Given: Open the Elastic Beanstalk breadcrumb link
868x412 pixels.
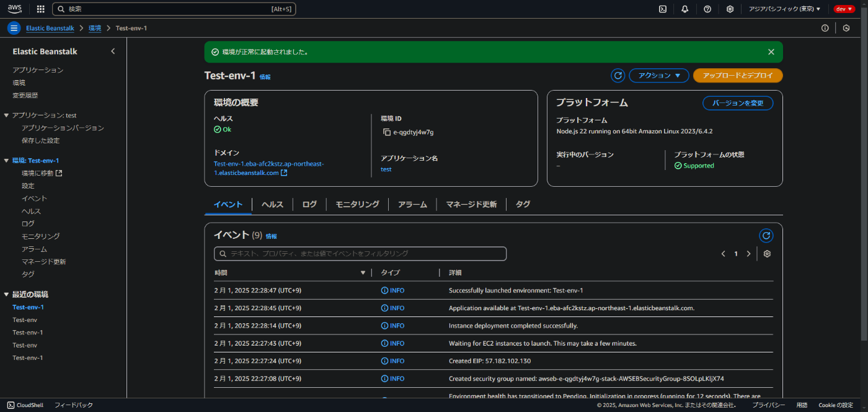Looking at the screenshot, I should (50, 29).
